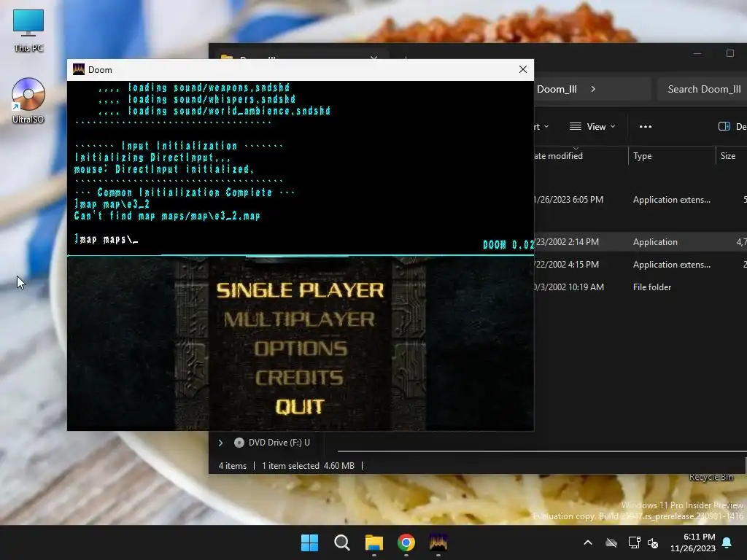Select Single Player in the Doom menu

click(300, 290)
